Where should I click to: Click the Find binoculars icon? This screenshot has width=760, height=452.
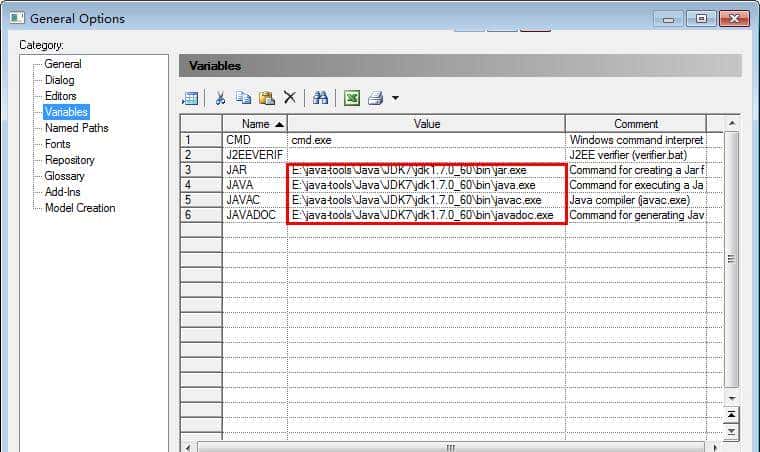click(x=320, y=98)
